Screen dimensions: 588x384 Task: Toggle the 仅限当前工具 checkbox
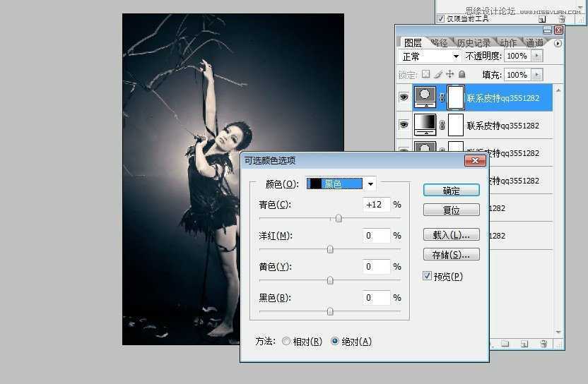pyautogui.click(x=441, y=19)
